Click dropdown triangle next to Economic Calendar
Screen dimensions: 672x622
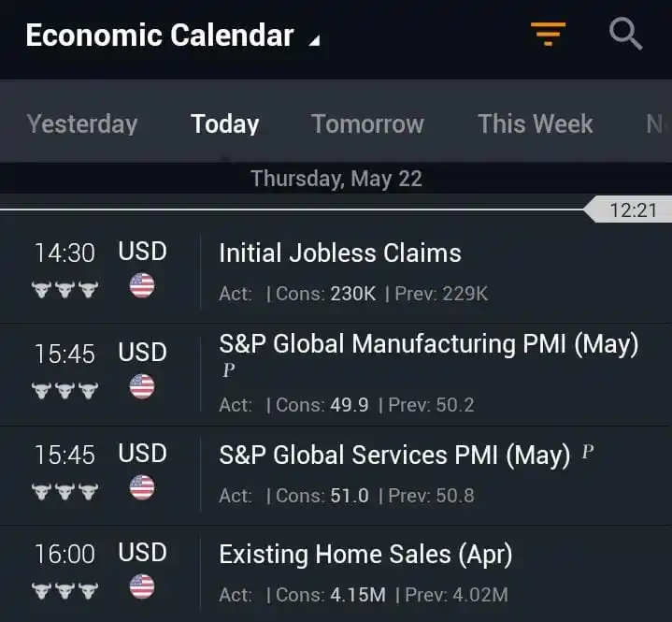click(315, 40)
